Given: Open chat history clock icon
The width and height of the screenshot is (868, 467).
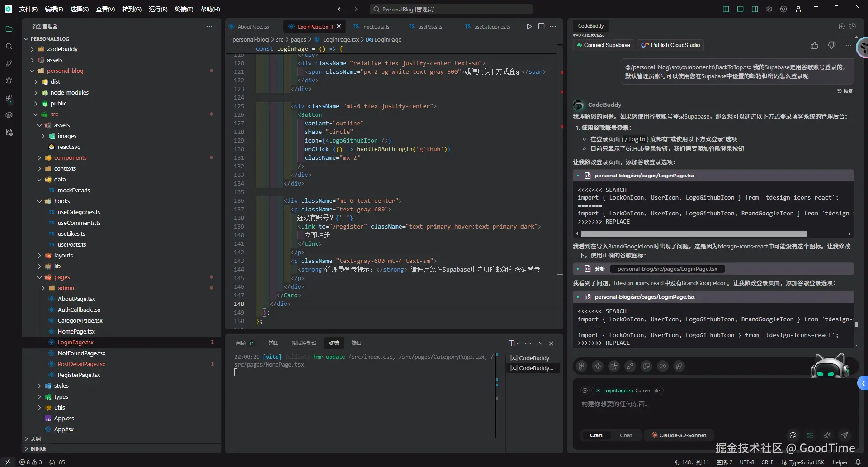Looking at the screenshot, I should (x=853, y=27).
